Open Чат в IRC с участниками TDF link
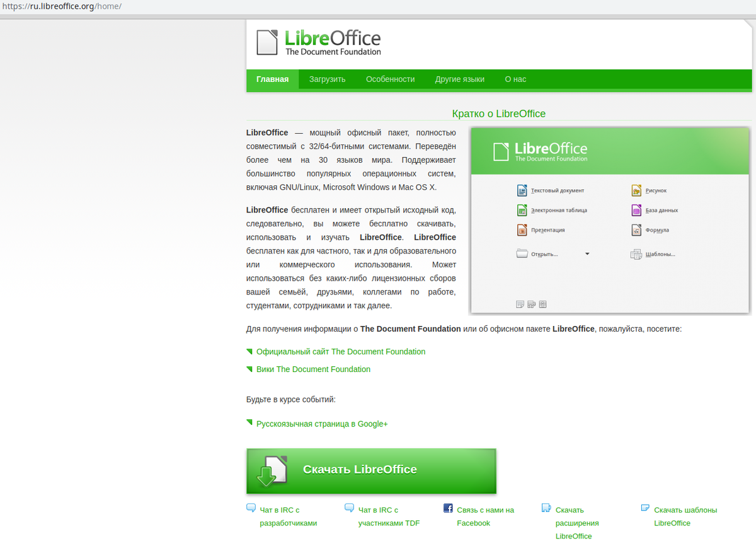The width and height of the screenshot is (756, 541). [x=389, y=516]
